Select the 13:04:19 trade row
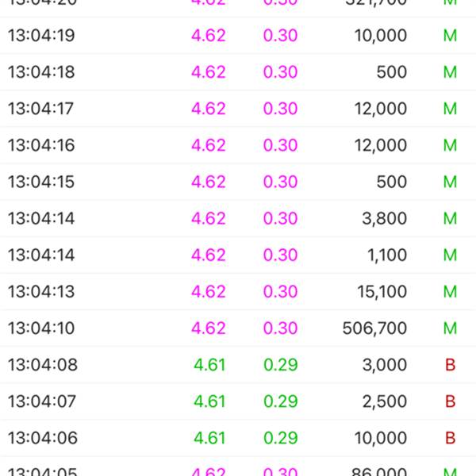This screenshot has height=476, width=476. (238, 36)
